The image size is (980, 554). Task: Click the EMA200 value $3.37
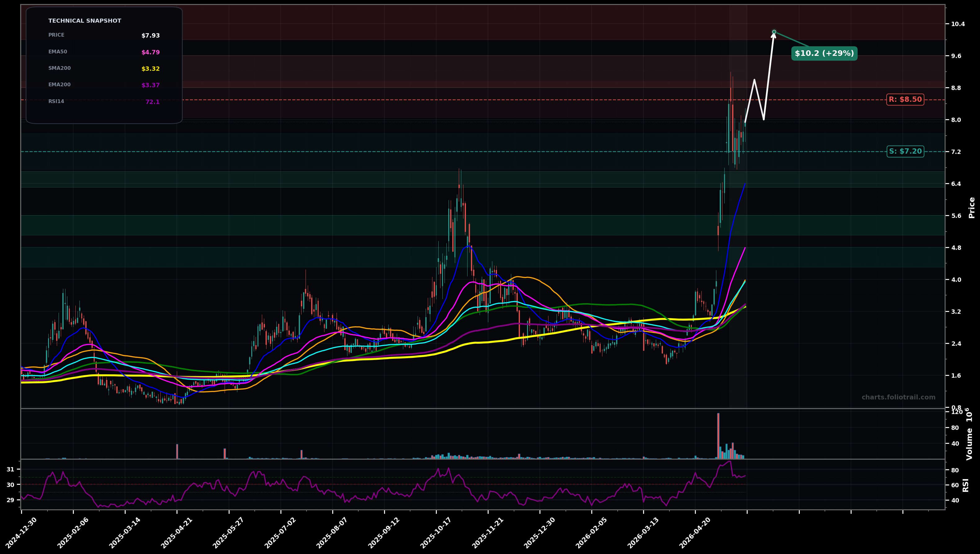point(151,86)
